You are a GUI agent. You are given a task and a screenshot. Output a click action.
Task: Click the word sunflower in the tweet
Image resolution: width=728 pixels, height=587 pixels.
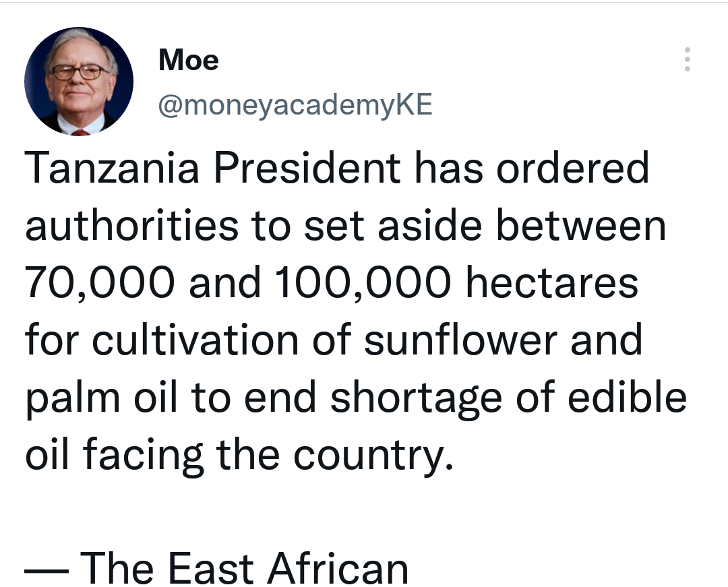tap(460, 340)
